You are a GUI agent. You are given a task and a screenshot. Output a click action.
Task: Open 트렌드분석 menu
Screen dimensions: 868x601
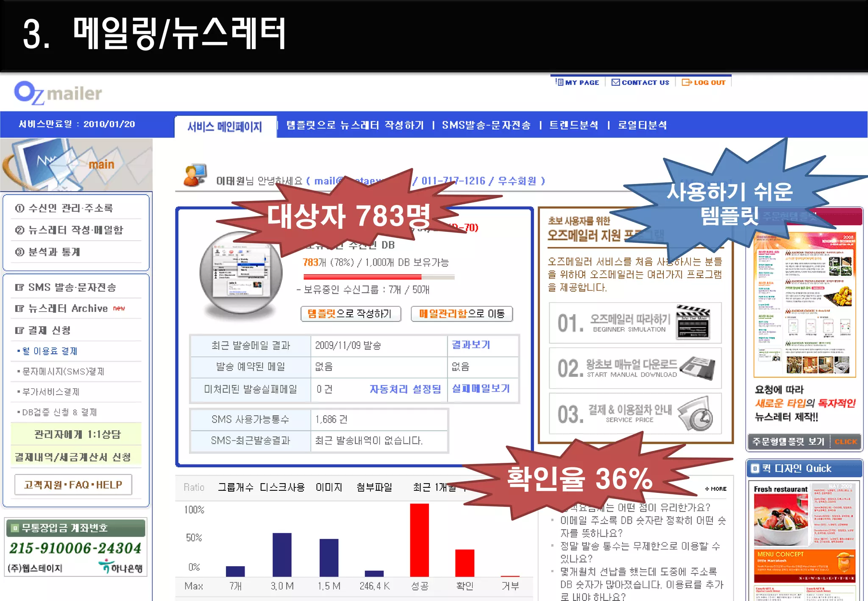574,125
